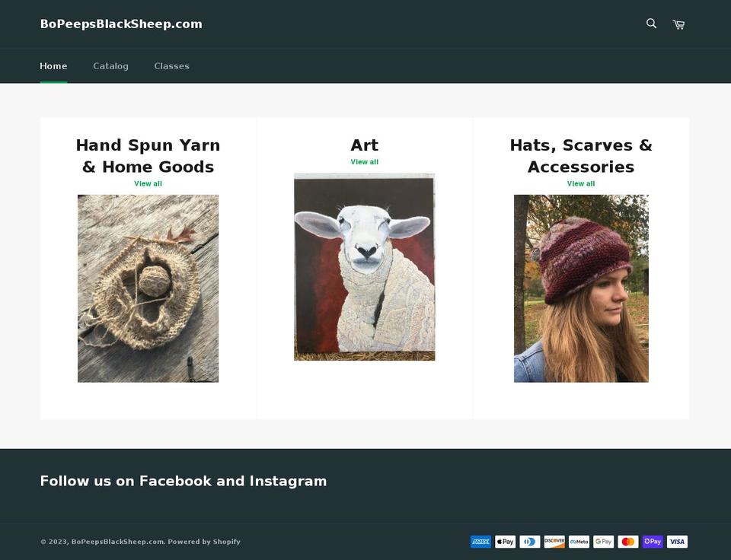This screenshot has width=731, height=560.
Task: Click the sheep painting image
Action: pos(365,267)
